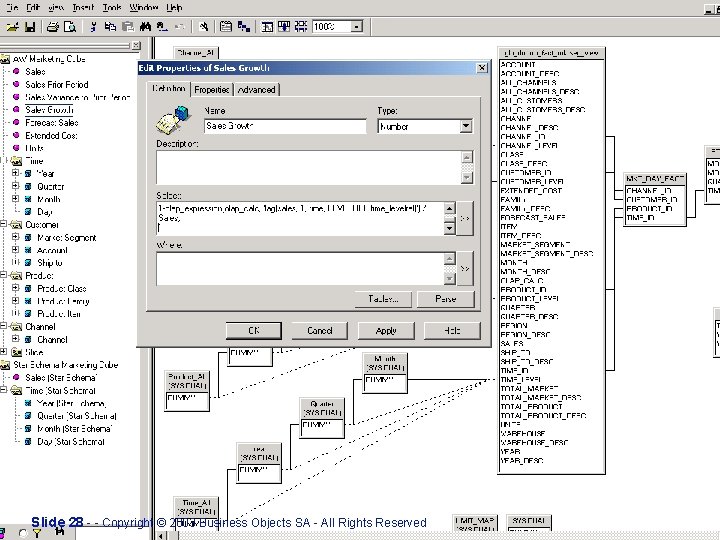Launch the Quick Design wizard icon
The height and width of the screenshot is (540, 720).
(203, 27)
